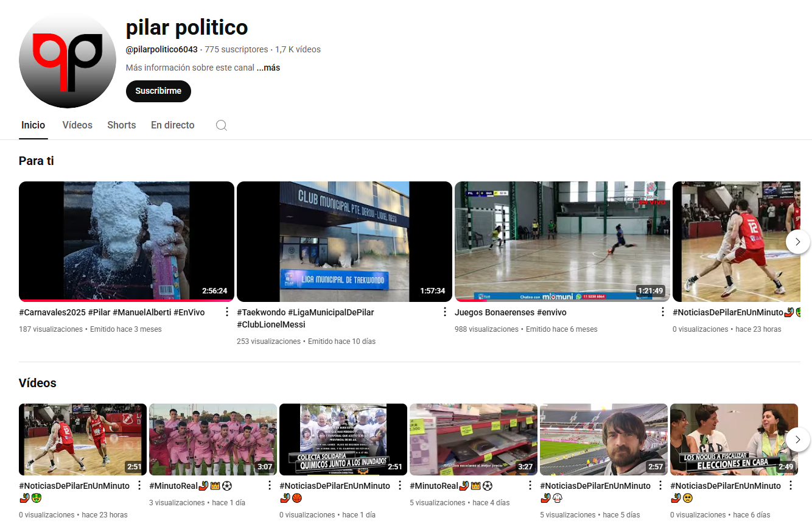Expand channel description with '...más'
812x529 pixels.
coord(268,68)
